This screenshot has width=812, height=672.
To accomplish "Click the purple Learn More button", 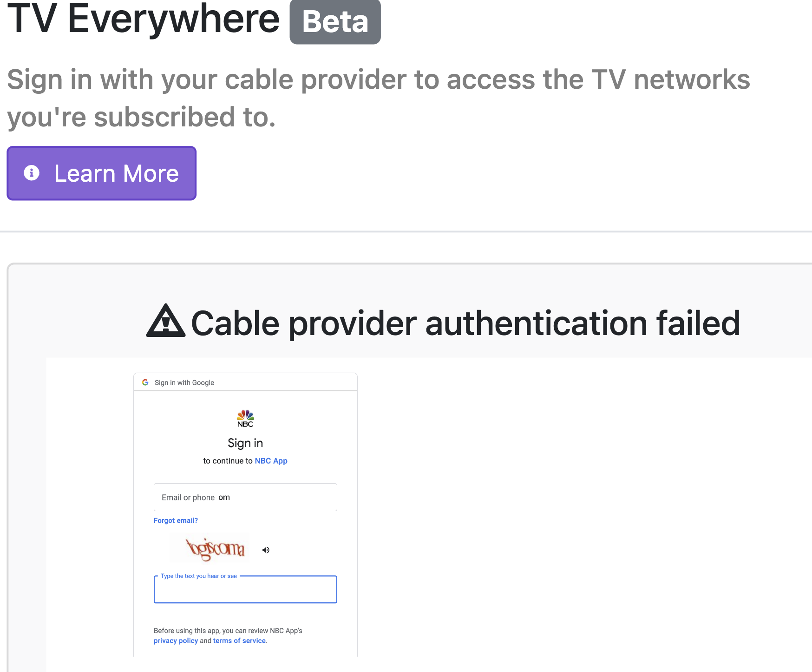I will pos(101,173).
